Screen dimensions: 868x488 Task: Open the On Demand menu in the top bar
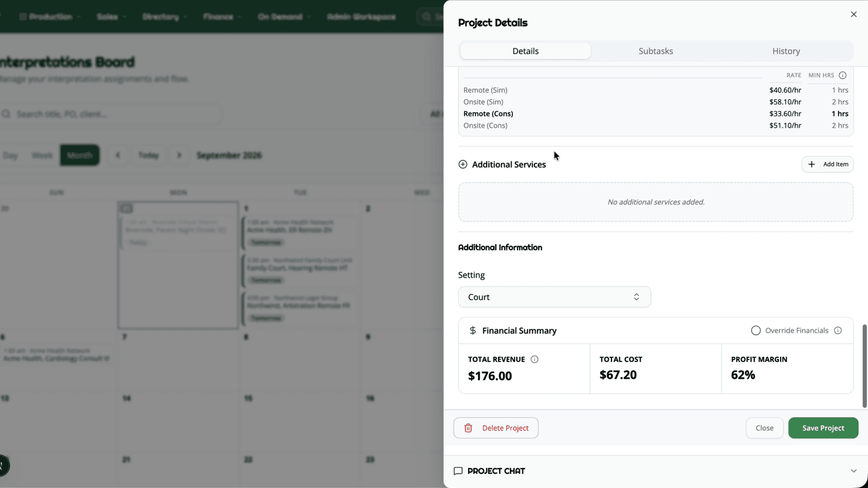[x=284, y=17]
